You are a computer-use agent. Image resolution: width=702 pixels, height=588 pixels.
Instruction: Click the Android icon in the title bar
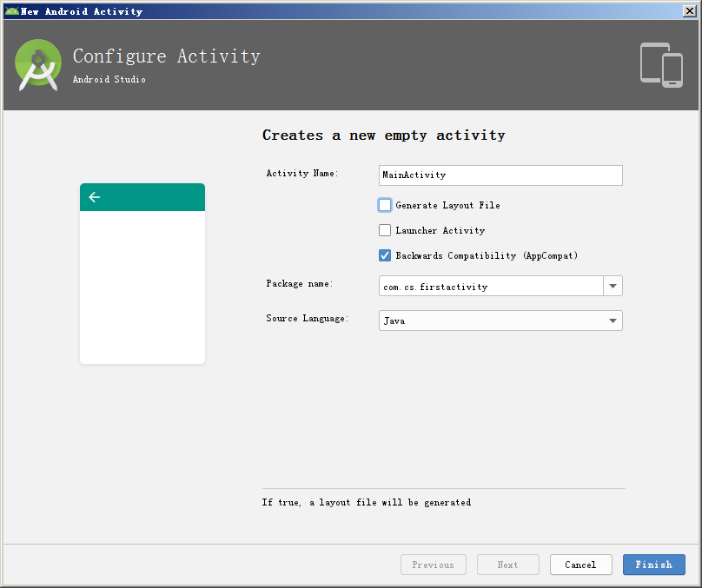point(11,11)
